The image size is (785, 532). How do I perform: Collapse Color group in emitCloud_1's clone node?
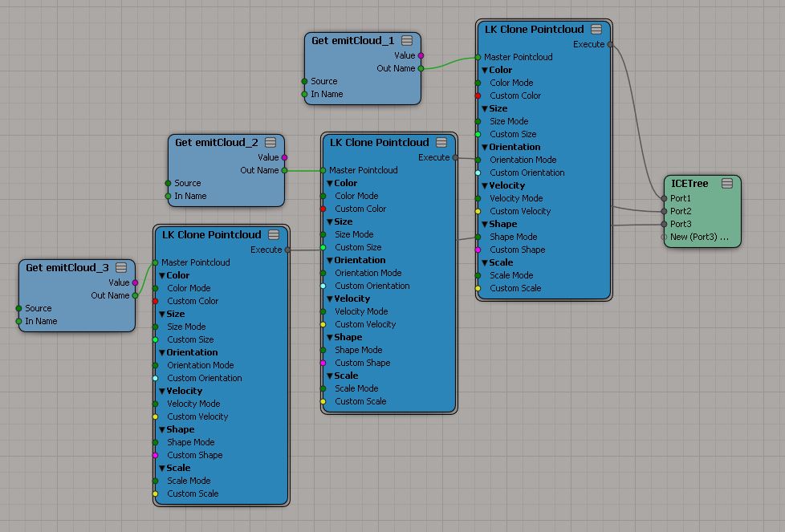pyautogui.click(x=485, y=70)
